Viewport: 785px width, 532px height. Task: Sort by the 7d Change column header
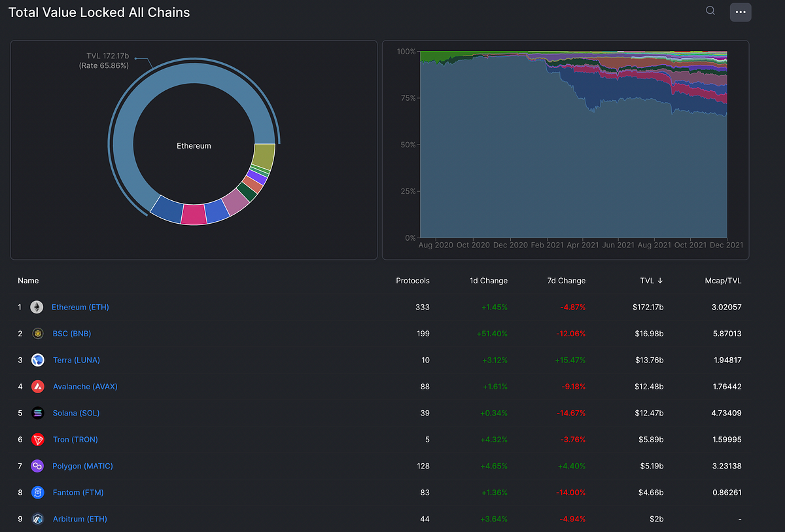pos(567,281)
